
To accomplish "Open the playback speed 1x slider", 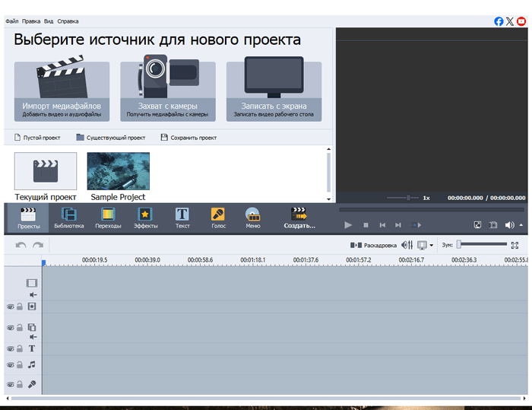I will tap(408, 198).
